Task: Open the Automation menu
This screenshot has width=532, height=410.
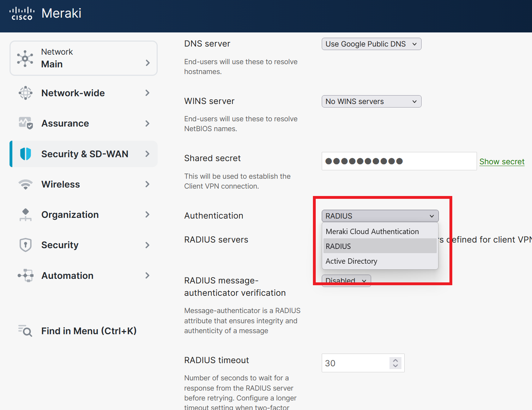Action: pyautogui.click(x=84, y=276)
